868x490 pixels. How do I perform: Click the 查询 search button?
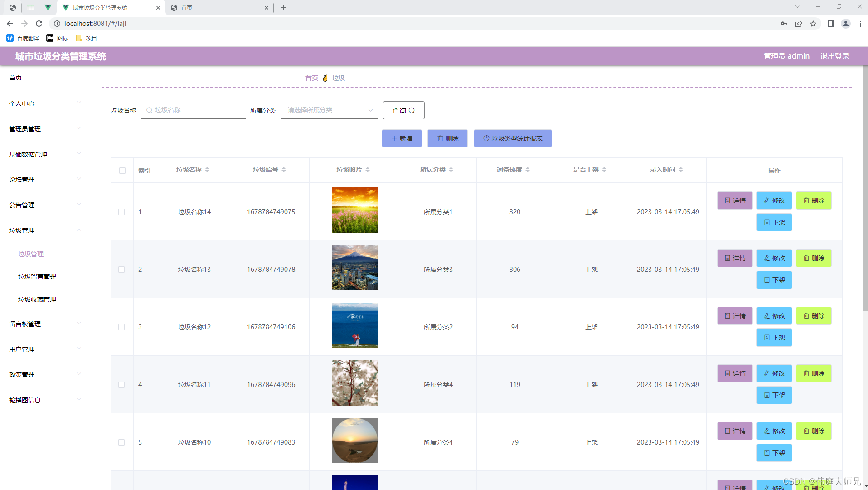click(403, 110)
